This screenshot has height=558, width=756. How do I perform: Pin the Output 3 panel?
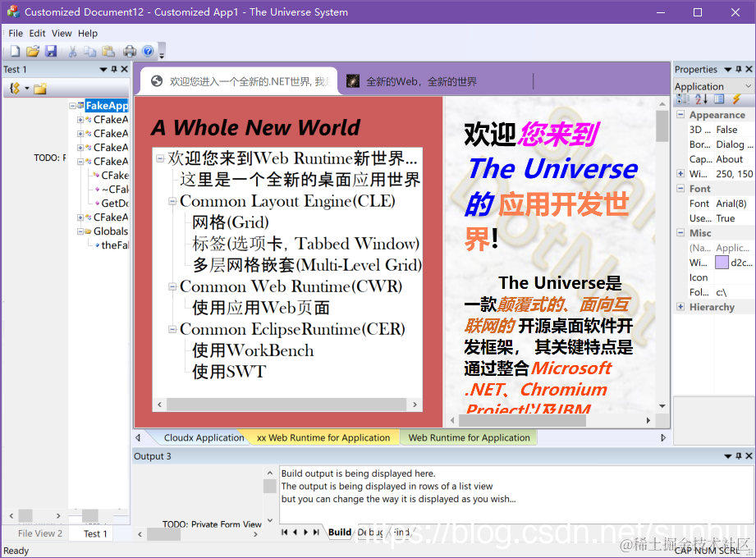point(739,456)
